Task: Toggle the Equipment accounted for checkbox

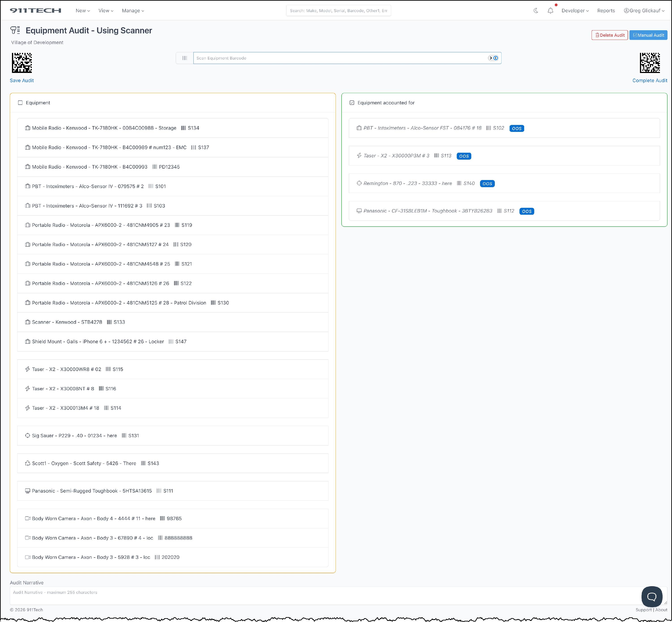Action: pos(352,103)
